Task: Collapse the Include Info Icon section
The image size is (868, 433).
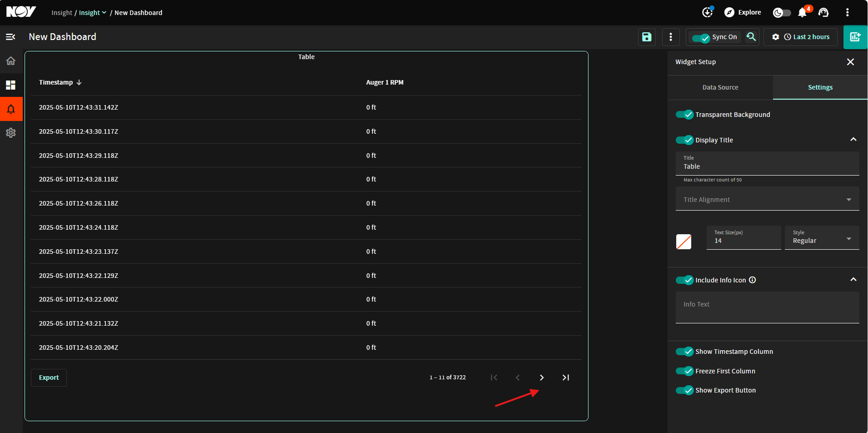Action: [853, 280]
